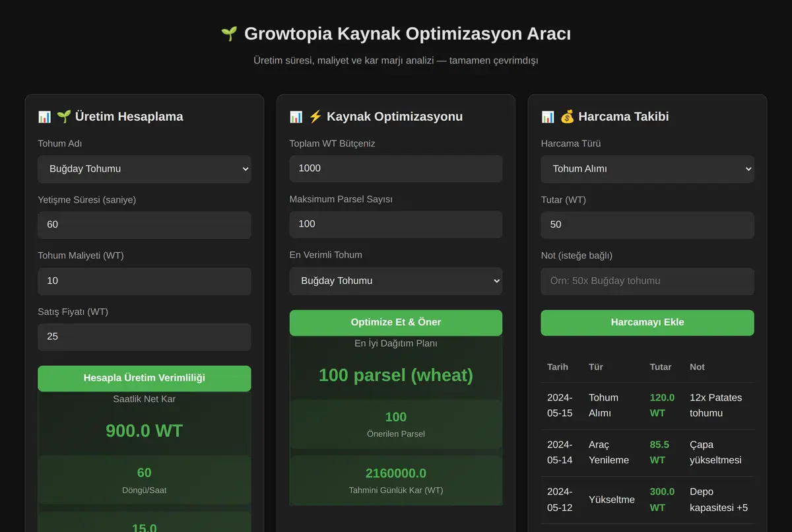This screenshot has width=792, height=532.
Task: Focus the Tohum Maliyeti field
Action: coord(145,281)
